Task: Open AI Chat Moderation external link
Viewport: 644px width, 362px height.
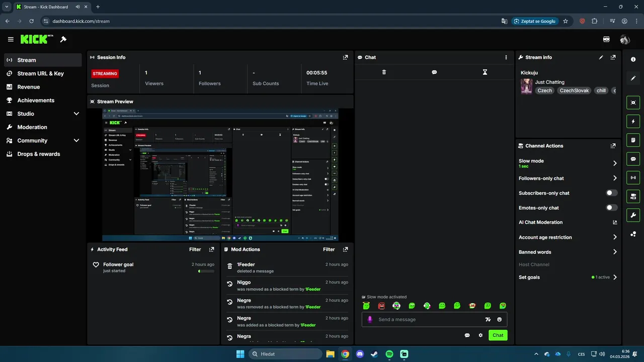Action: (615, 222)
